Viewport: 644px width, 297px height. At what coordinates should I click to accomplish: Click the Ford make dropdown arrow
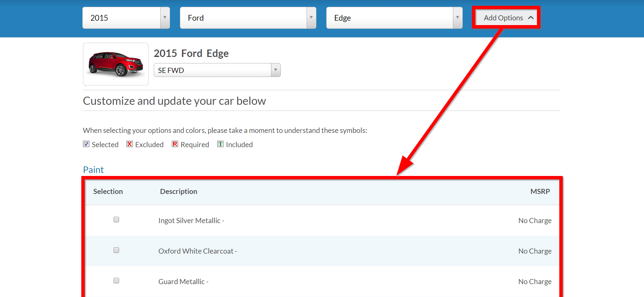pos(311,18)
